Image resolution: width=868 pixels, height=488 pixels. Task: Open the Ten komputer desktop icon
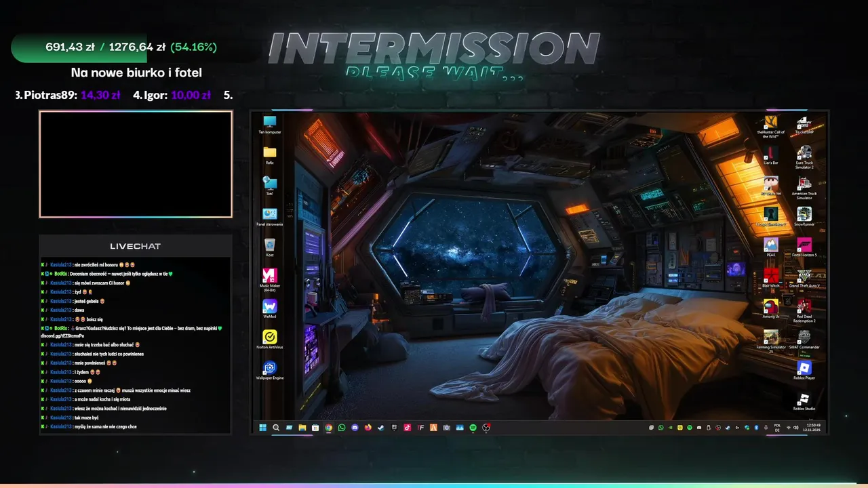pos(270,125)
